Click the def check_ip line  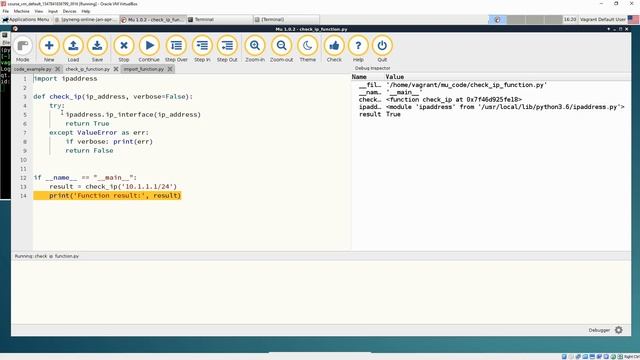click(113, 96)
